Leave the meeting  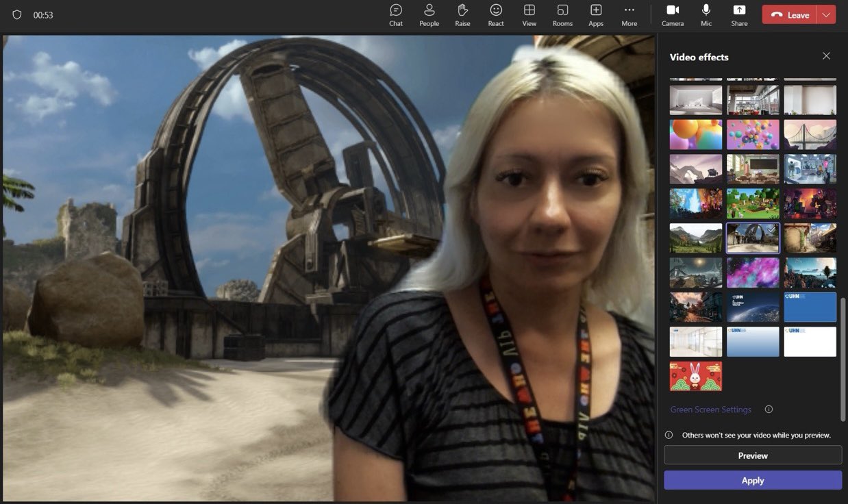(x=790, y=14)
